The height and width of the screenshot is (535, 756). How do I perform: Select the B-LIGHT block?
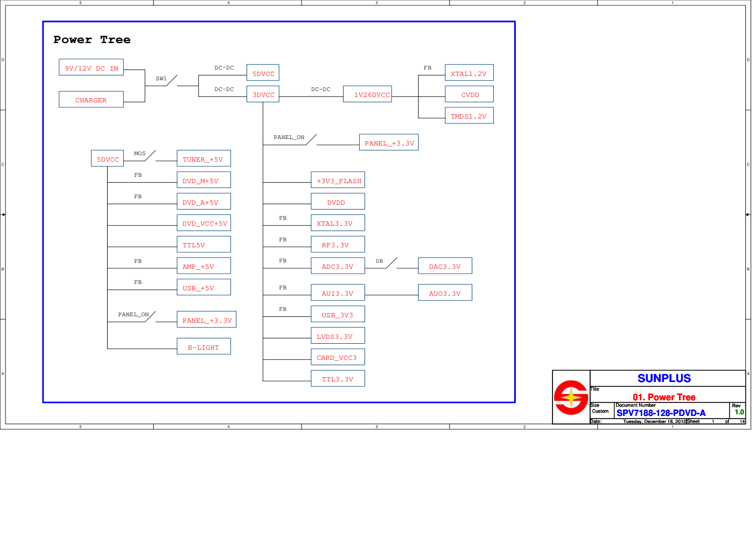click(x=204, y=347)
